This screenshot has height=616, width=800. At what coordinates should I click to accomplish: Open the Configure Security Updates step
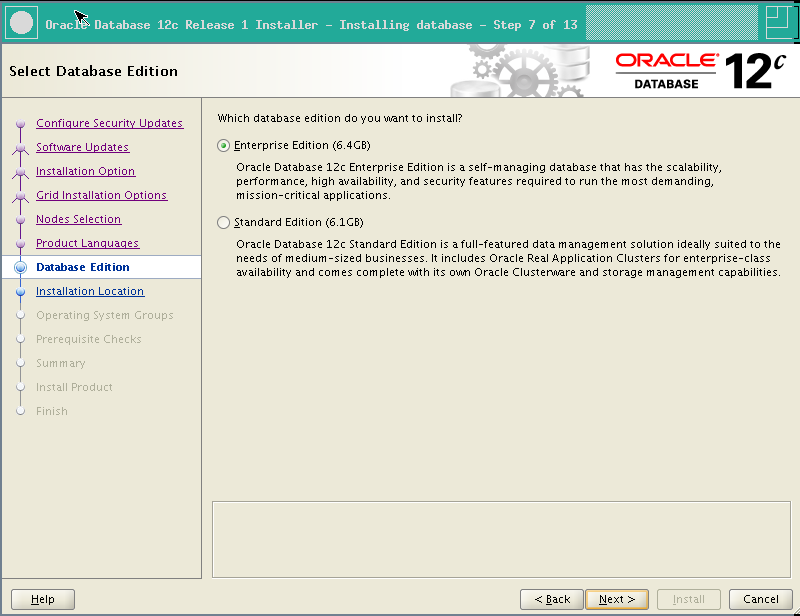[x=109, y=123]
